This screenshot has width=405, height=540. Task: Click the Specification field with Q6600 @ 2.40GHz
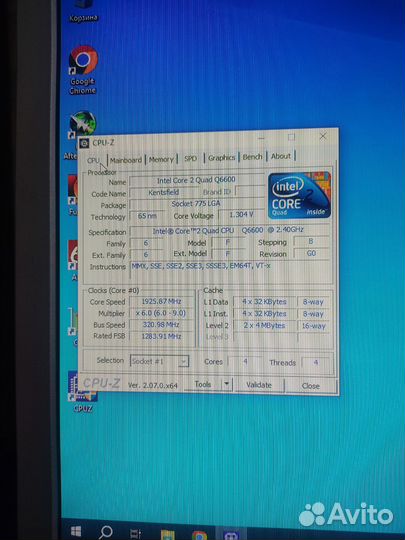click(229, 230)
